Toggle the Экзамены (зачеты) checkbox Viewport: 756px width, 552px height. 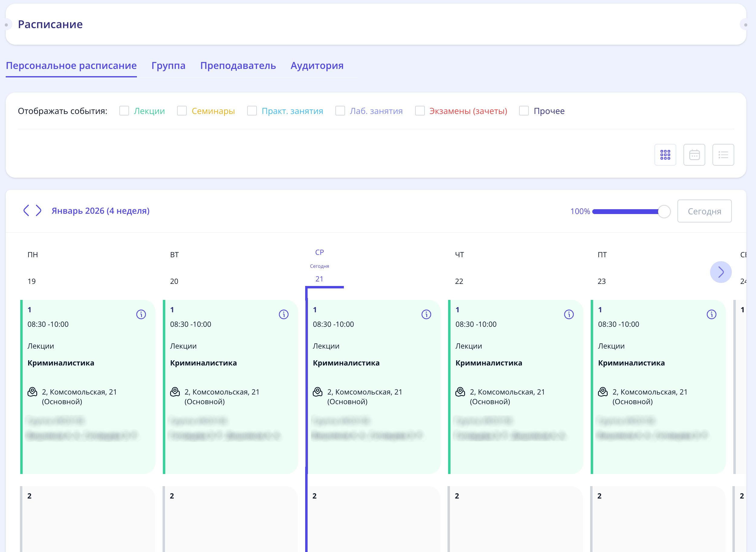[x=420, y=111]
